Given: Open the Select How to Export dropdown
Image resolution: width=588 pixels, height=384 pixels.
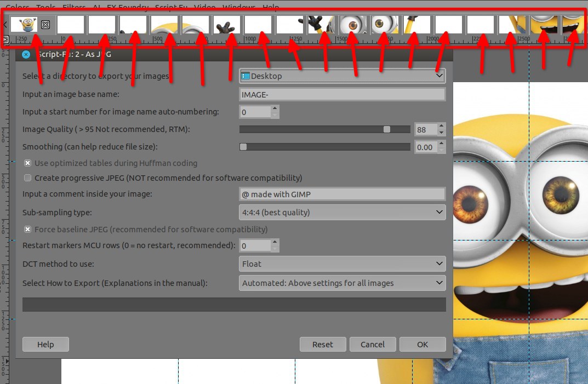Looking at the screenshot, I should pyautogui.click(x=342, y=283).
